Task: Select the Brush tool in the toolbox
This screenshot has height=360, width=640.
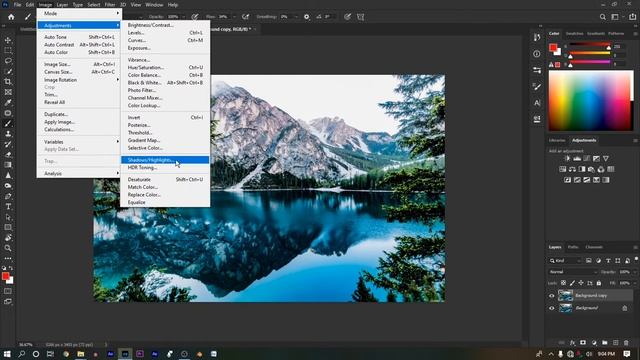Action: click(x=8, y=123)
